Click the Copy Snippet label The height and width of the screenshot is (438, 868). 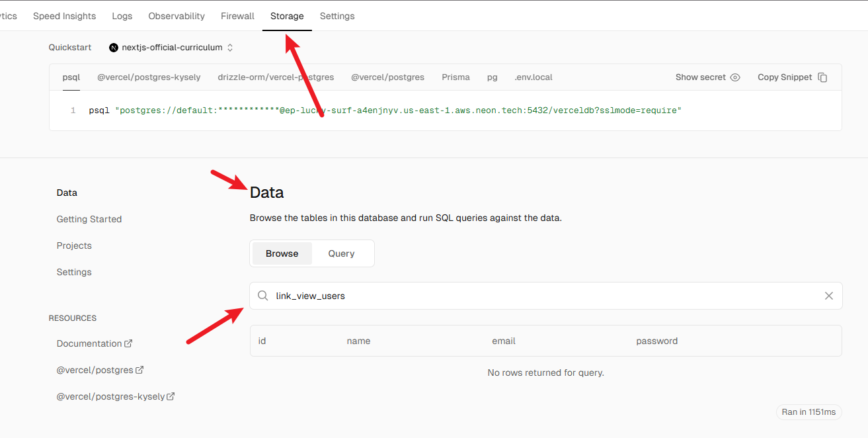pyautogui.click(x=785, y=77)
